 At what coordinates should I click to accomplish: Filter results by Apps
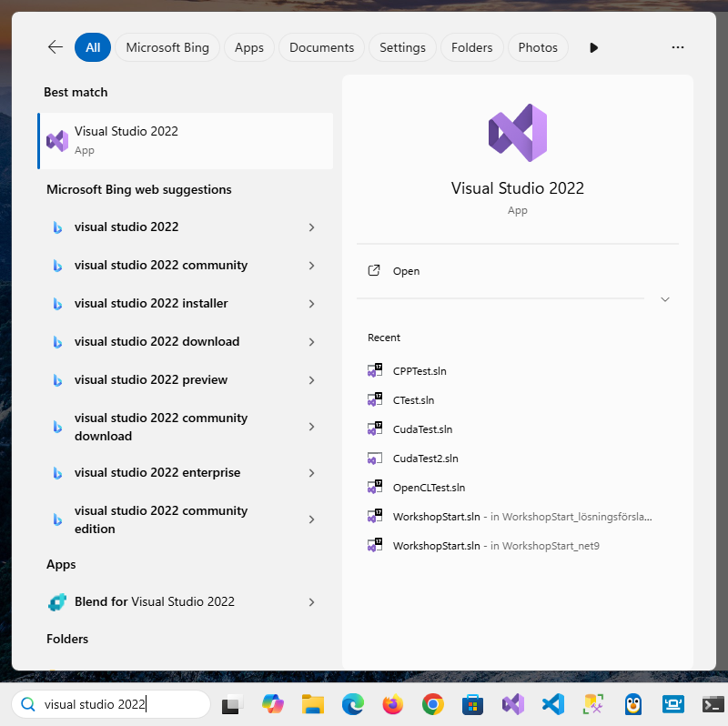[249, 47]
